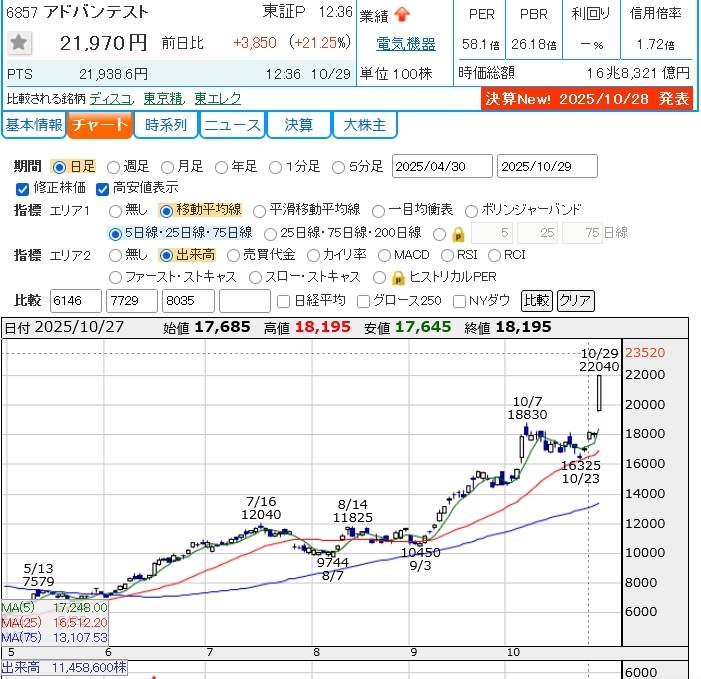Select カイリ率 indicator
This screenshot has height=679, width=701.
pos(313,255)
